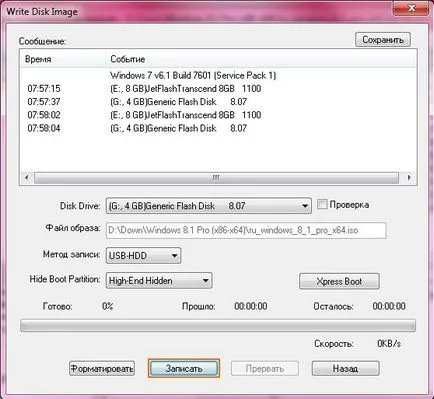Screen dimensions: 434x399
Task: Click the Xpress Boot button
Action: click(x=339, y=281)
